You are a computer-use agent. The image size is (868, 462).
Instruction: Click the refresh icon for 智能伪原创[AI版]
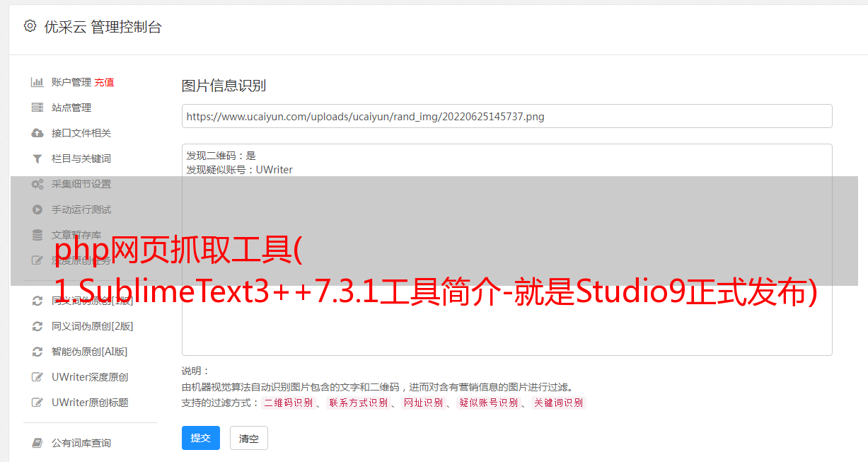[x=37, y=352]
